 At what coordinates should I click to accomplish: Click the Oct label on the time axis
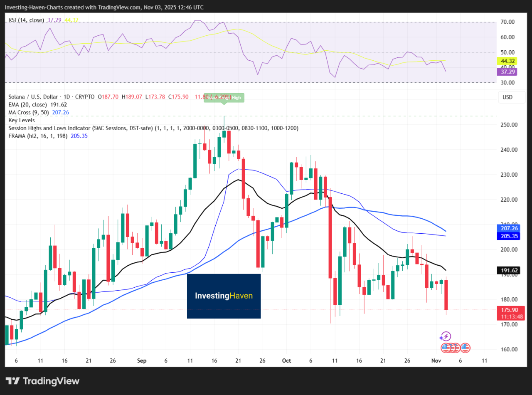click(286, 361)
